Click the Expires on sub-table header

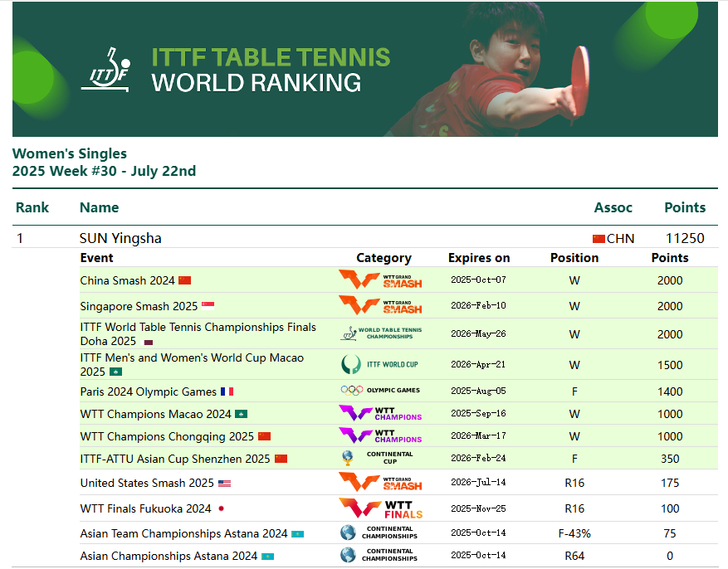479,258
